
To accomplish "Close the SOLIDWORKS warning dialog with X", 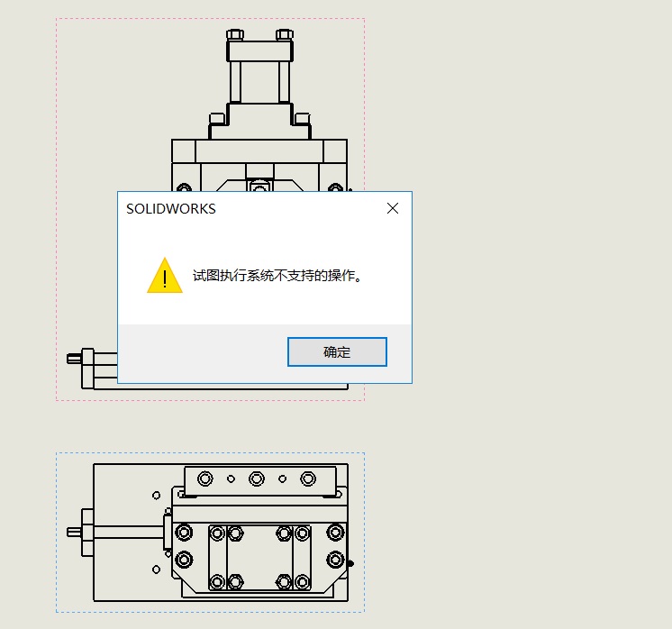I will 393,208.
